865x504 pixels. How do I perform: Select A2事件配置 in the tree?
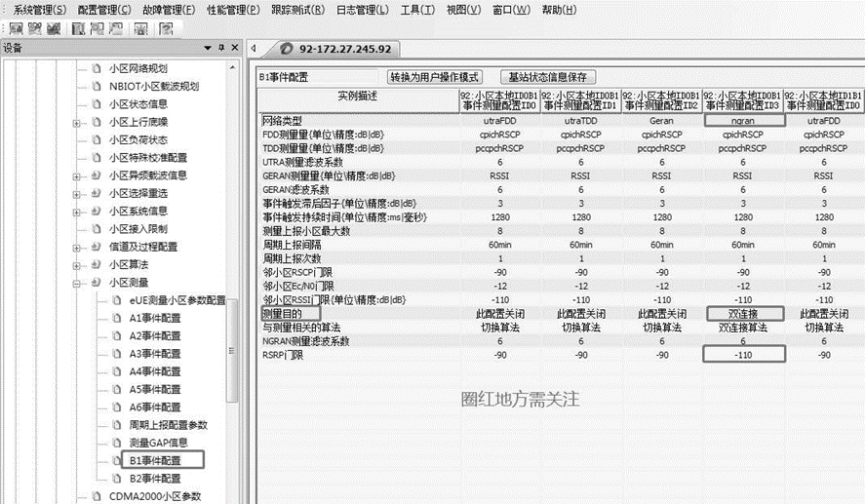pyautogui.click(x=155, y=335)
